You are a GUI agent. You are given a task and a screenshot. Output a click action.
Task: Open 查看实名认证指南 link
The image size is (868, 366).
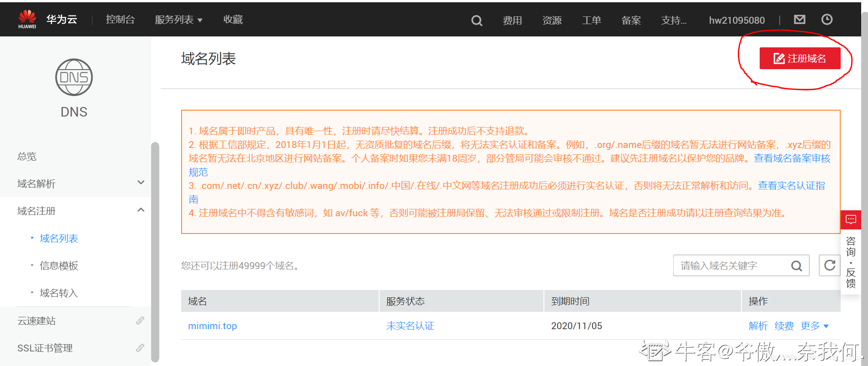792,186
